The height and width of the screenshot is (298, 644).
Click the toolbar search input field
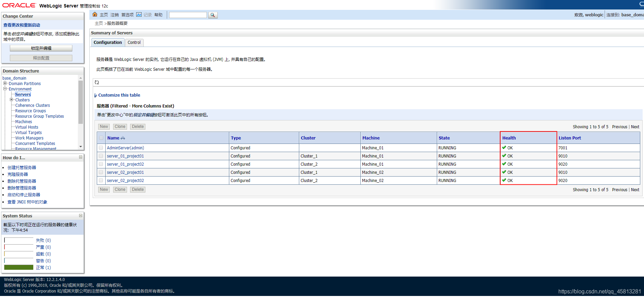click(188, 15)
